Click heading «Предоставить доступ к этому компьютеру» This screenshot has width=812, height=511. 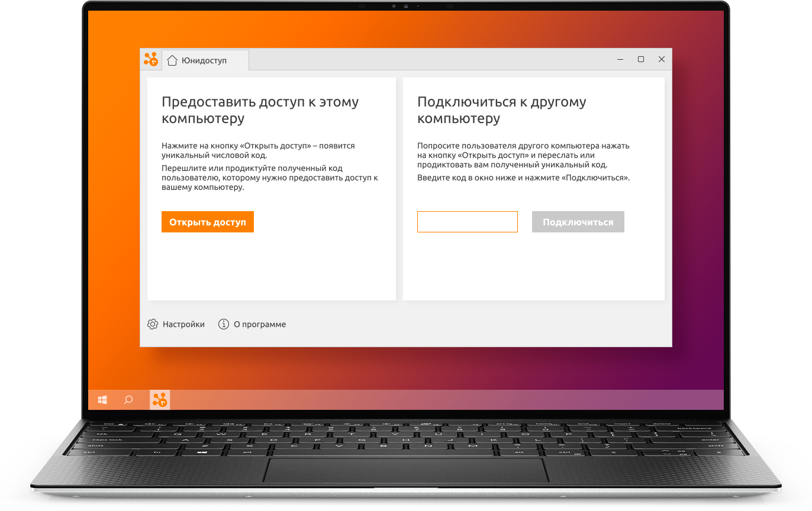pyautogui.click(x=260, y=110)
